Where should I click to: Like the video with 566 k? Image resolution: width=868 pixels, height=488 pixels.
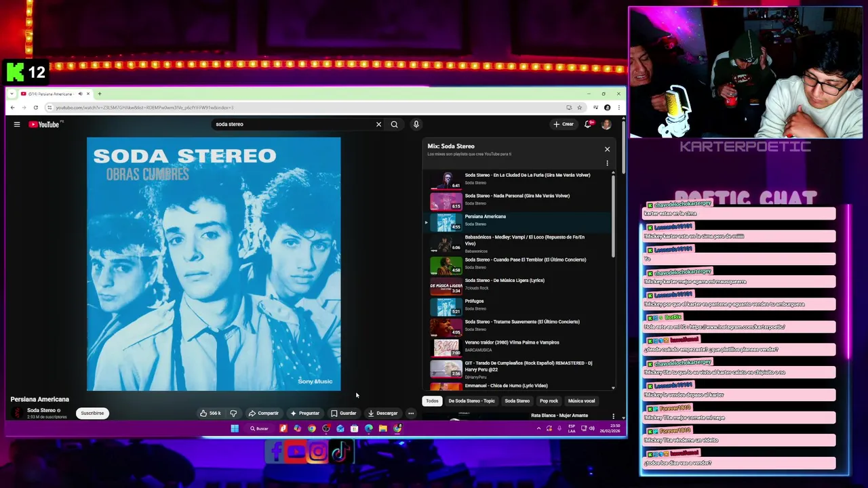[211, 413]
